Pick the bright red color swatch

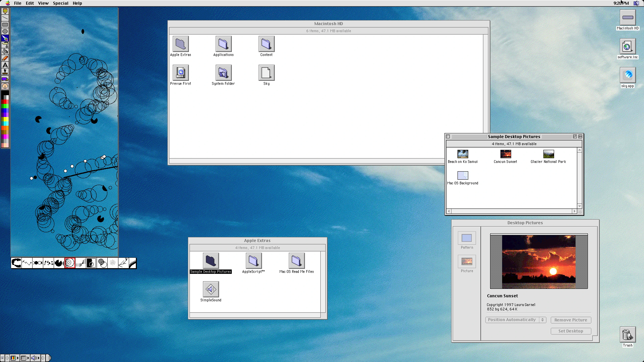pos(5,102)
